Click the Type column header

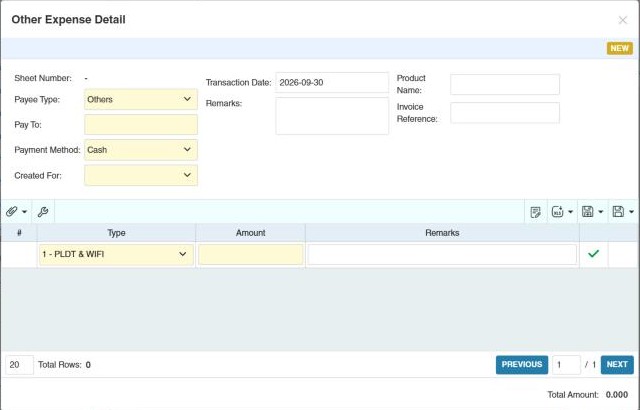point(116,233)
